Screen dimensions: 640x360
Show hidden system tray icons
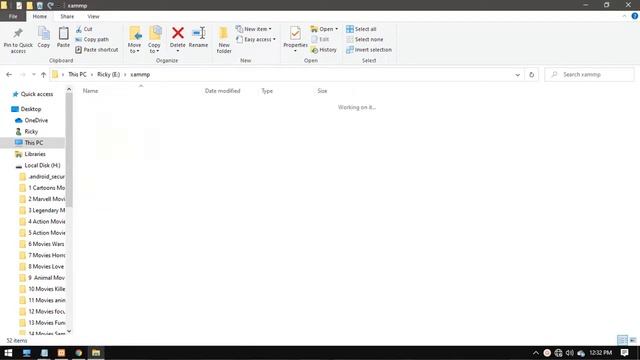click(x=536, y=353)
